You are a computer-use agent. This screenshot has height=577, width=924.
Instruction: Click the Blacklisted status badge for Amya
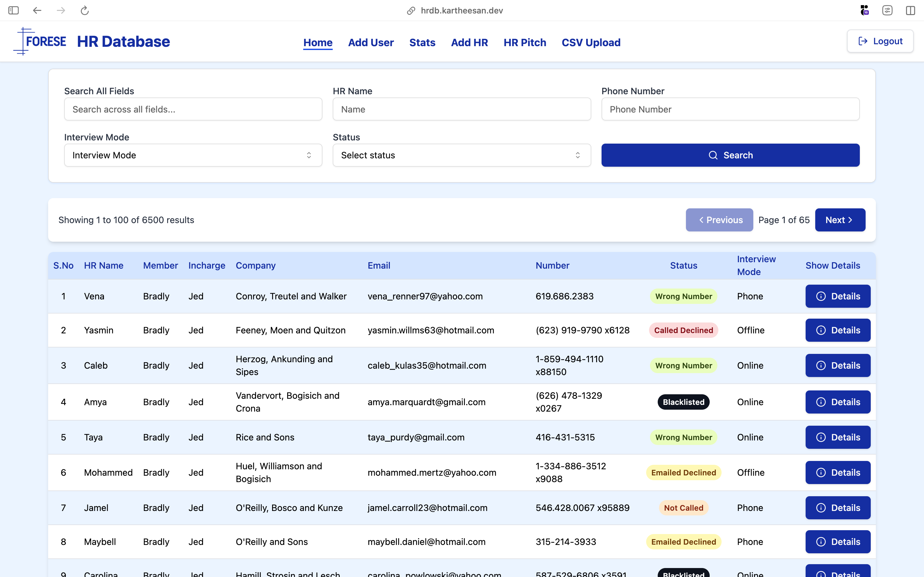click(683, 402)
